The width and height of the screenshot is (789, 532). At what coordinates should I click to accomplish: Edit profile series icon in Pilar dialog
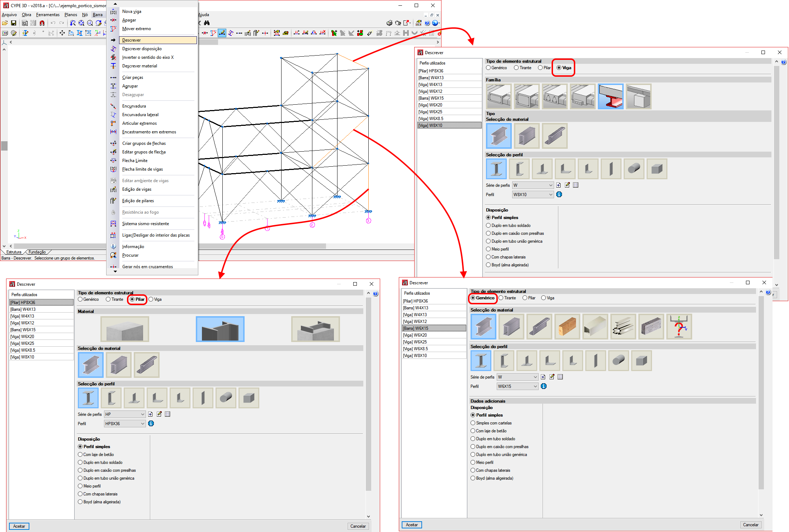point(159,414)
